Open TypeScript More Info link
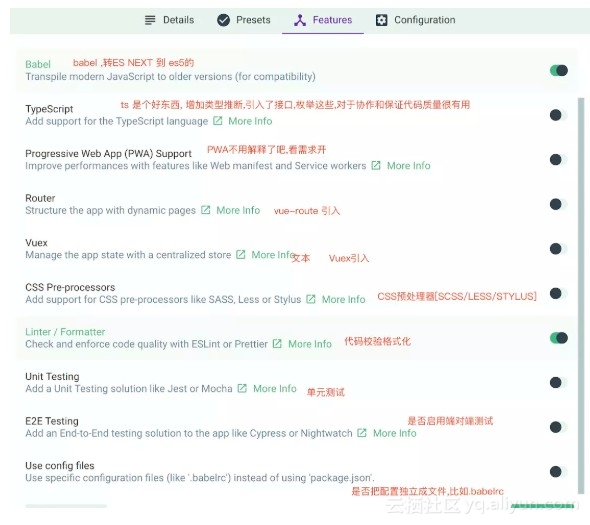Viewport: 590px width, 525px height. [250, 121]
